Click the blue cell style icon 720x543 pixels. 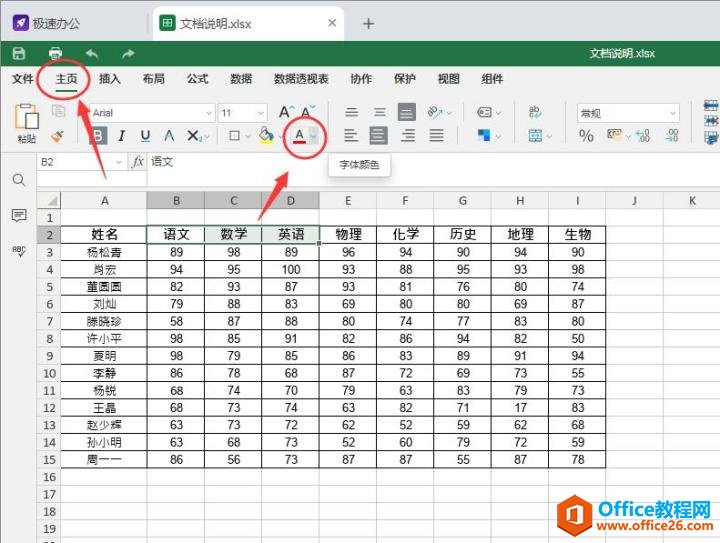click(x=484, y=136)
